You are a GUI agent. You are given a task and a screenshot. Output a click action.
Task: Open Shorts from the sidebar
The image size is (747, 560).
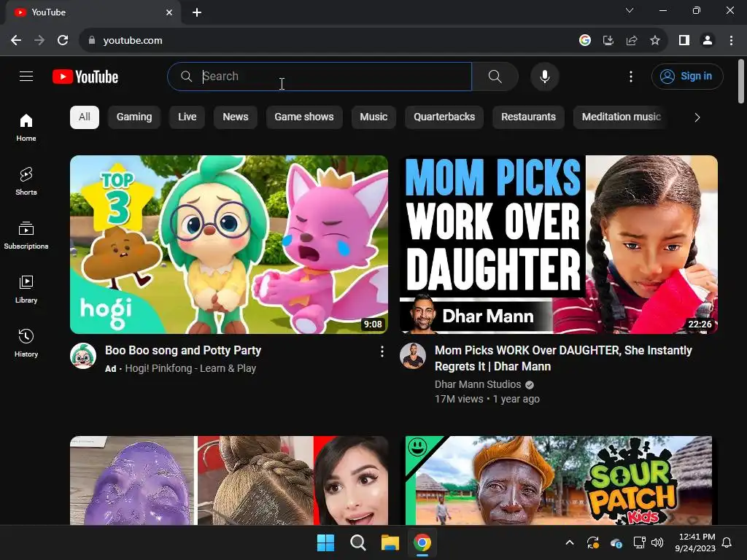26,182
